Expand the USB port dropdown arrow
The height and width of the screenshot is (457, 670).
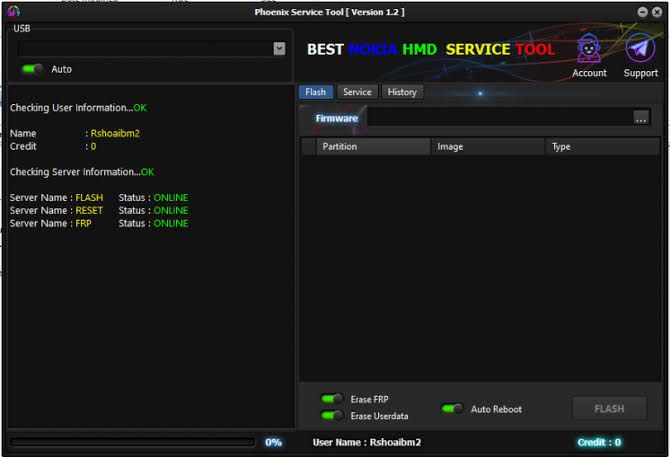[279, 49]
